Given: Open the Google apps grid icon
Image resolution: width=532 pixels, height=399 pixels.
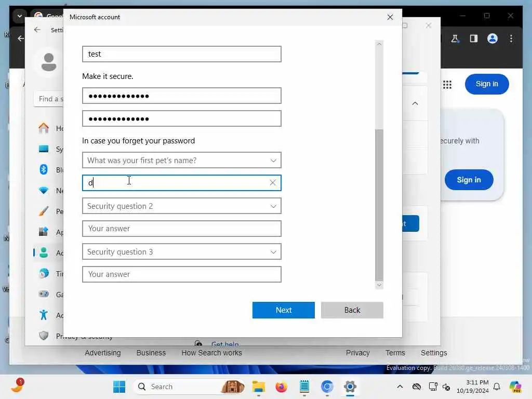Looking at the screenshot, I should 447,85.
